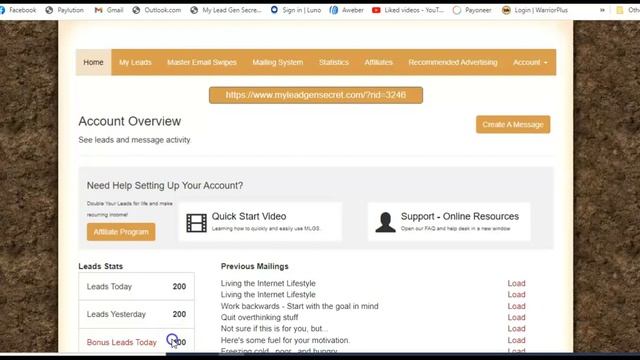Load Work backwards mailing

[516, 306]
